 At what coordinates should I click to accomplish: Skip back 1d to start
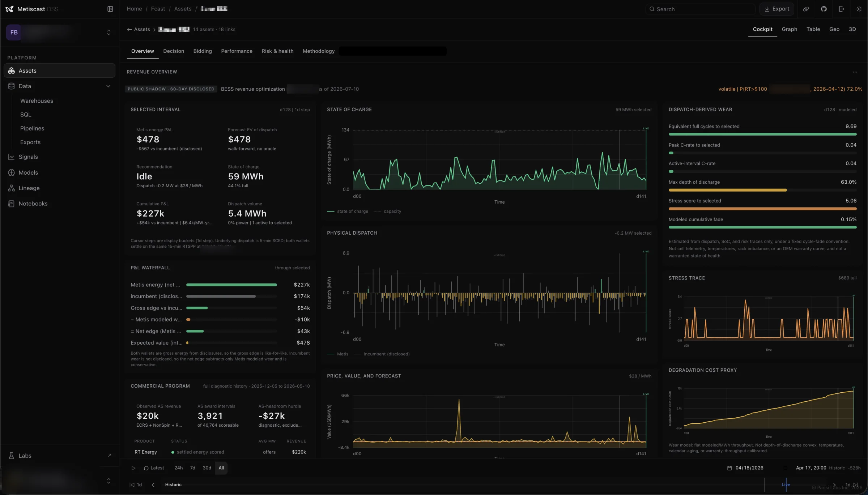coord(136,485)
